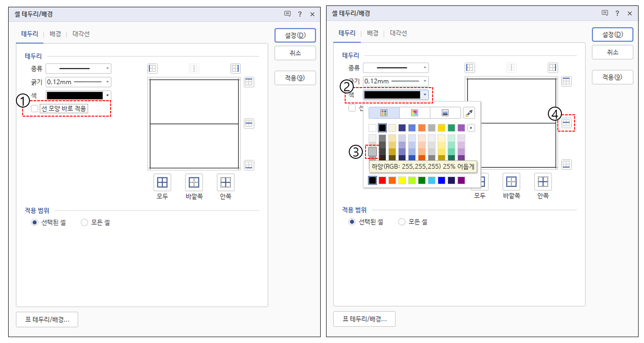Switch to 대각선 tab in left dialog
The image size is (644, 343).
pos(81,34)
